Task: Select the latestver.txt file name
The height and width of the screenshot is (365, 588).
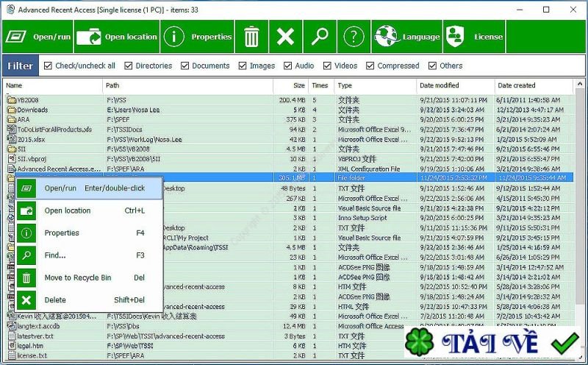Action: 35,336
